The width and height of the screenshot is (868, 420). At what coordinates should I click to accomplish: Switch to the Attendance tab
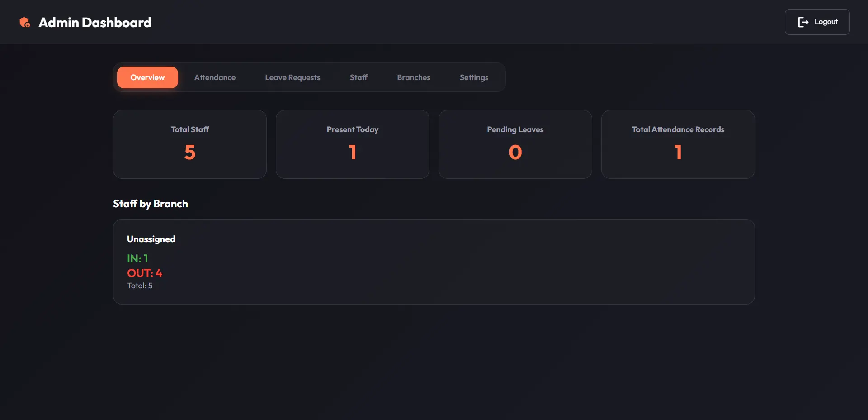click(x=215, y=77)
